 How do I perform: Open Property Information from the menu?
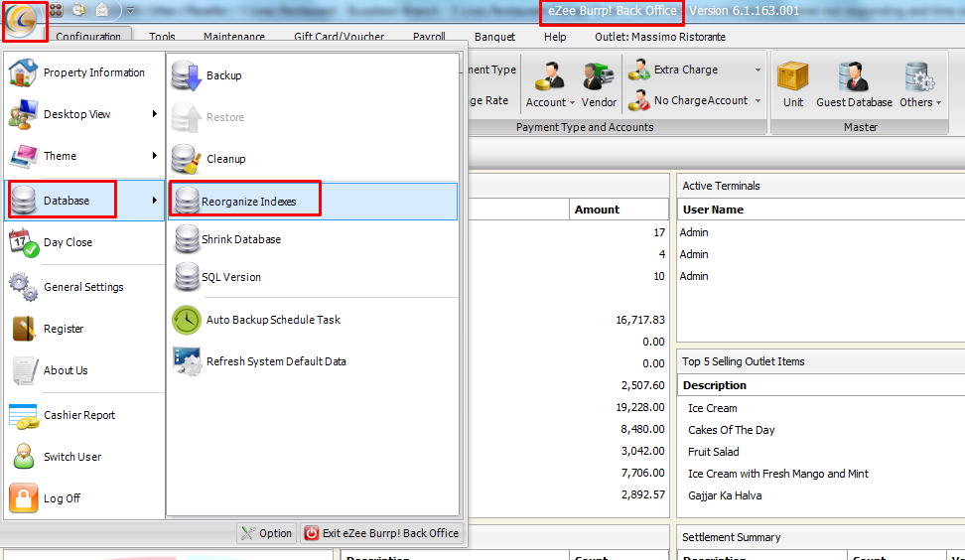point(84,72)
